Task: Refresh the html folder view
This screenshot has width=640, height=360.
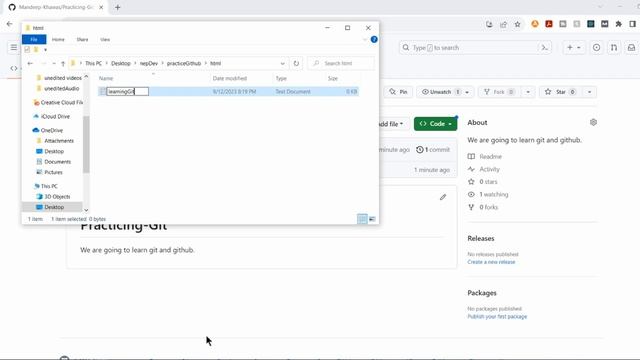Action: pos(296,63)
